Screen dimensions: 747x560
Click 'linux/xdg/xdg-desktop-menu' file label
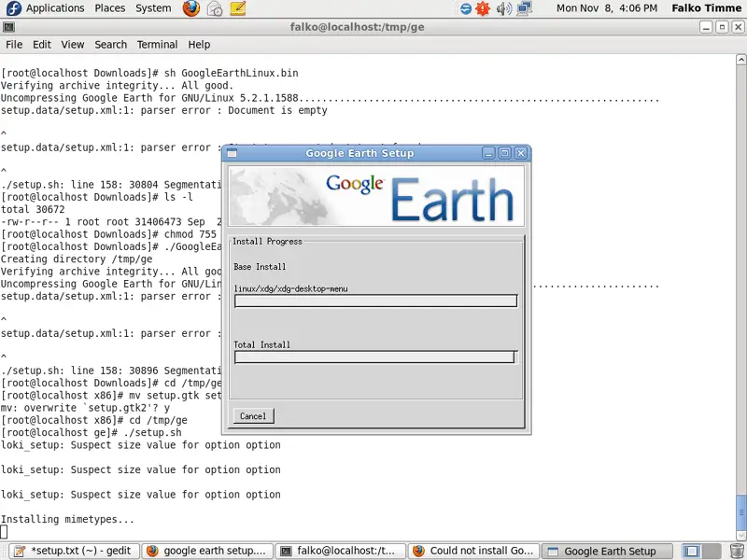pyautogui.click(x=290, y=289)
